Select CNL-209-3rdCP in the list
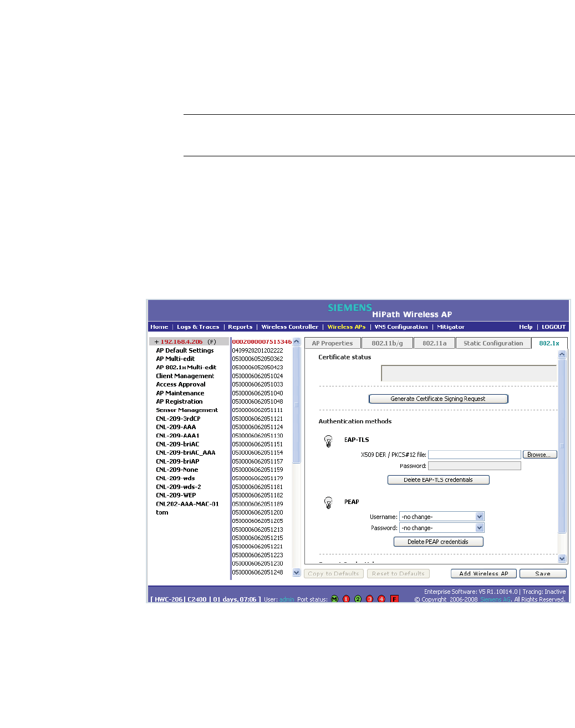This screenshot has width=575, height=728. pos(178,419)
